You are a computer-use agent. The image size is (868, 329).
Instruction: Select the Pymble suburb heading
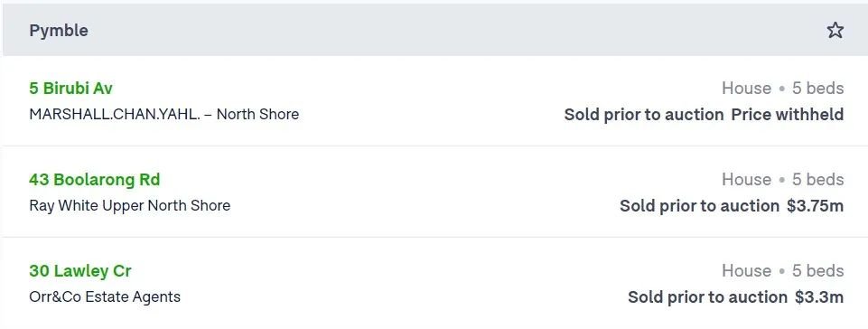pyautogui.click(x=59, y=31)
